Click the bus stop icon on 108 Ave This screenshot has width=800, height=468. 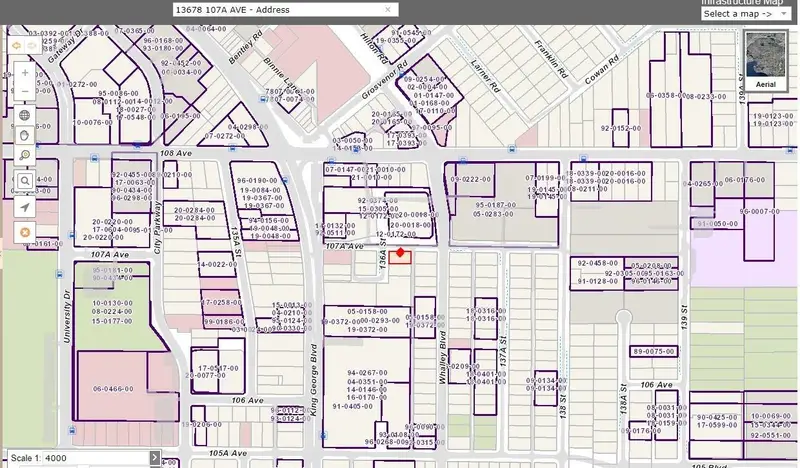[93, 158]
